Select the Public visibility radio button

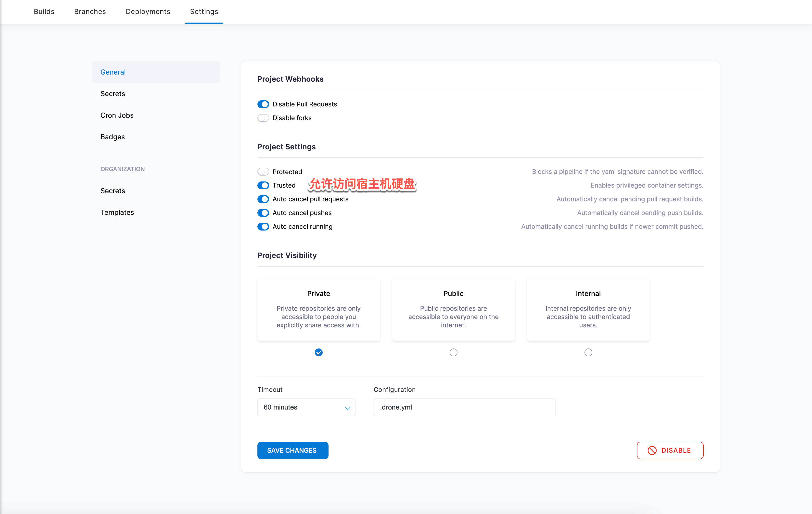[x=454, y=352]
